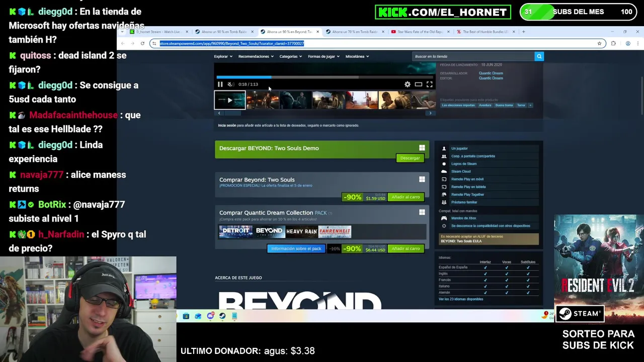Click the Las elecciones importan tag
The image size is (644, 362).
[x=458, y=106]
